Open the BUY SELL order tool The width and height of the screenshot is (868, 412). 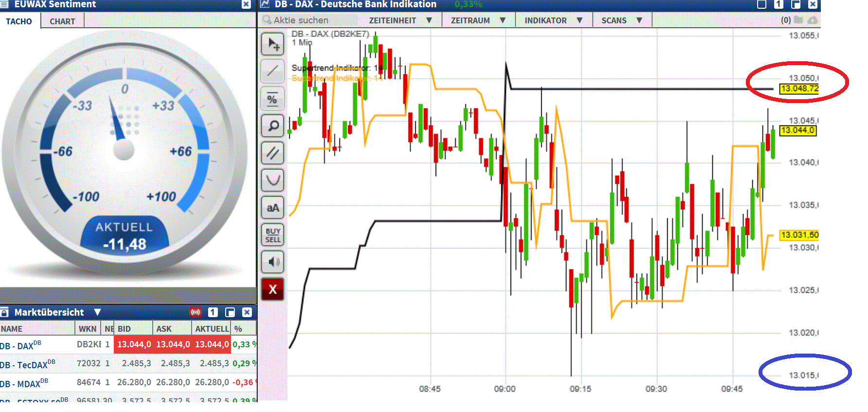273,235
